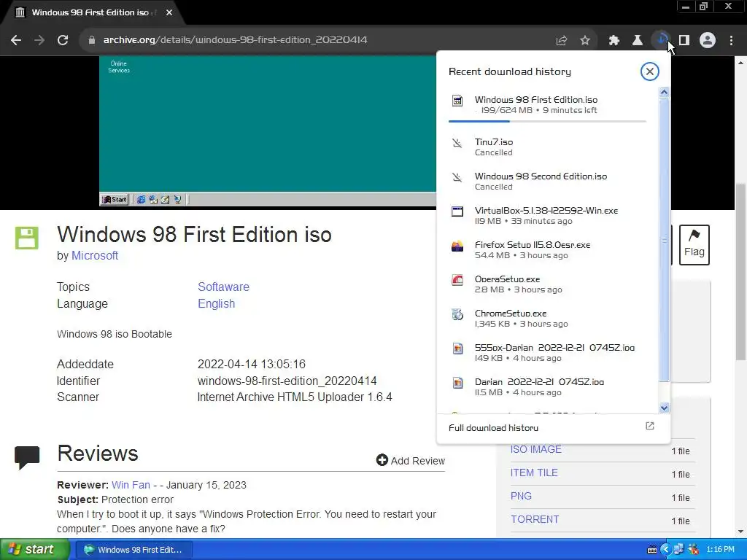The width and height of the screenshot is (747, 560).
Task: Open the Extensions puzzle icon
Action: click(x=614, y=41)
